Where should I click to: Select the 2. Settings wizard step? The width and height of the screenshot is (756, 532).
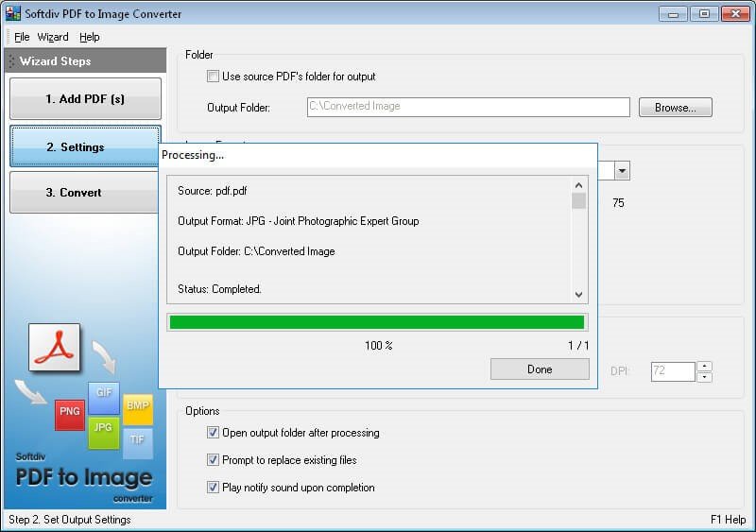[x=84, y=146]
